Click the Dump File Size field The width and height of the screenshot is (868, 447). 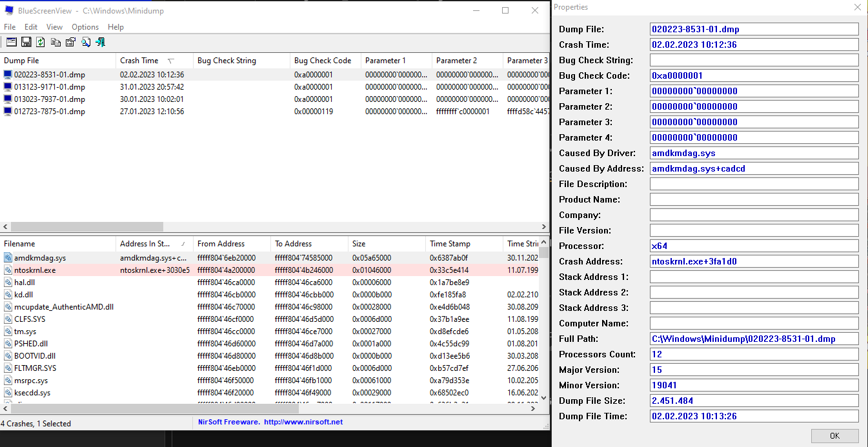754,401
